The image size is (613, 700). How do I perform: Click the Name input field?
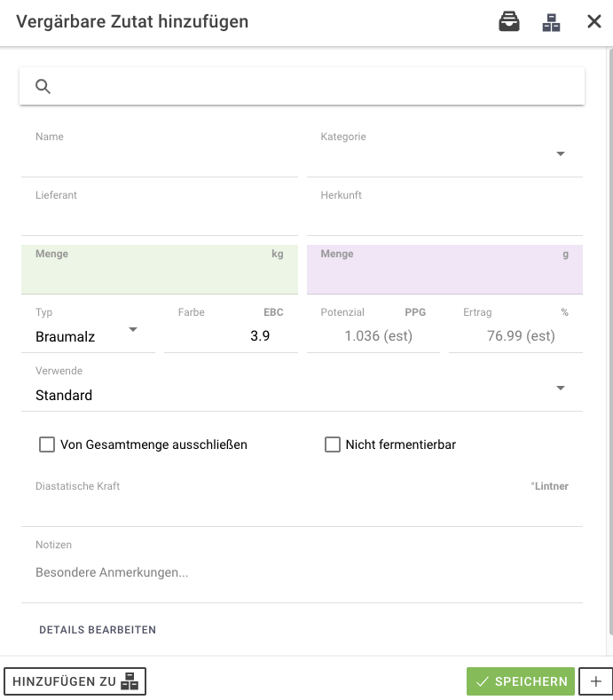pos(160,160)
